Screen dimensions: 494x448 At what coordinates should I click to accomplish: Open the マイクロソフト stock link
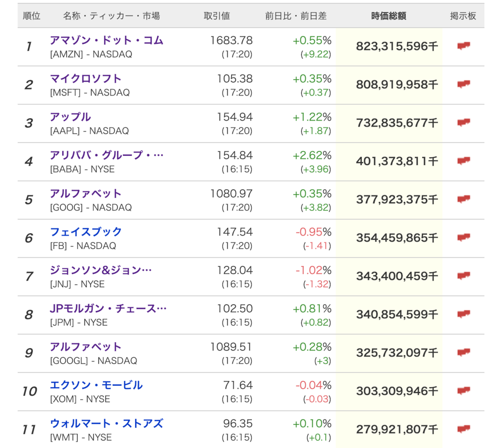point(86,79)
